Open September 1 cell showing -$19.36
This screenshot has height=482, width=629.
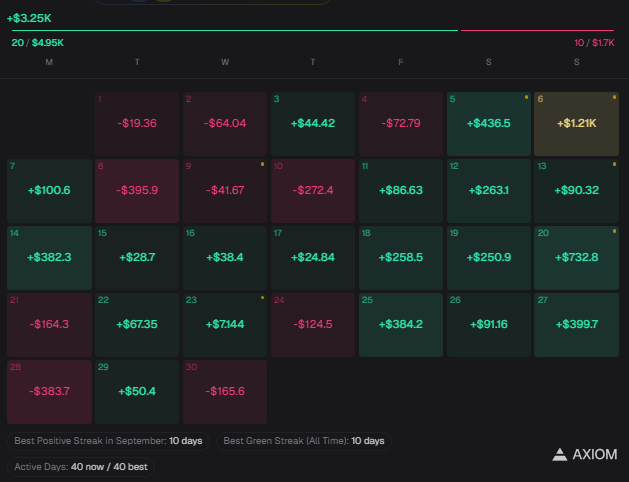(137, 124)
